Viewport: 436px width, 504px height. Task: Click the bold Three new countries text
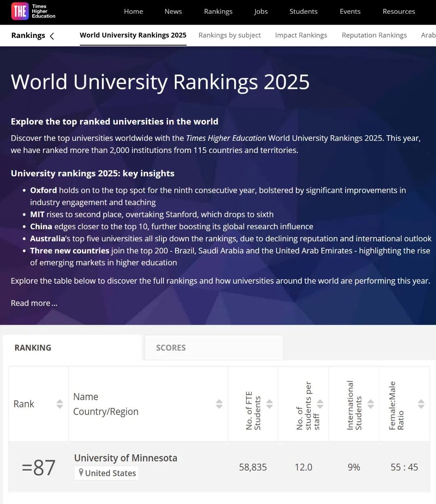click(70, 251)
